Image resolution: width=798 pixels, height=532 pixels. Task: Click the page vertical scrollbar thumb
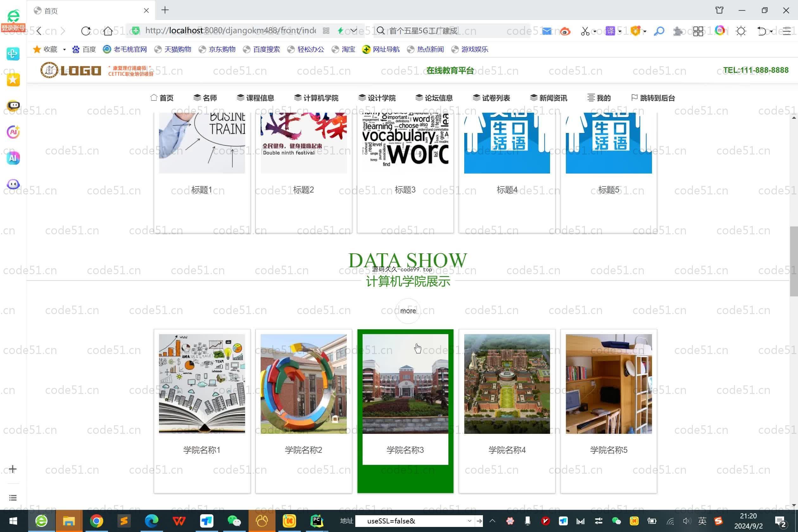pos(794,261)
